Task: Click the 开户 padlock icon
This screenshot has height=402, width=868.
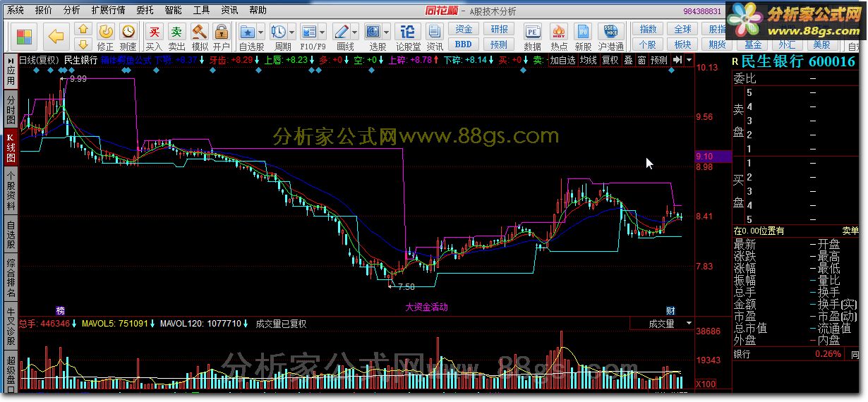Action: pyautogui.click(x=222, y=32)
